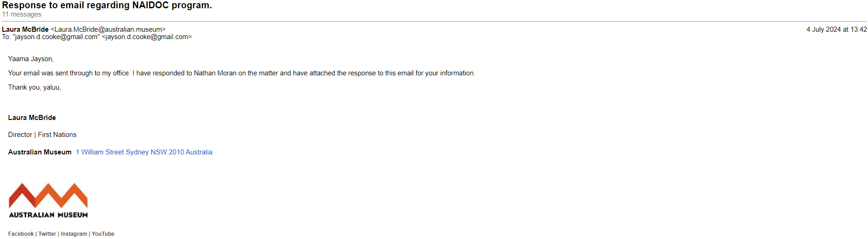Click the angle-bracketed jayson.d.cooke@gmail.com address
Viewport: 868px width, 239px height.
coord(147,37)
